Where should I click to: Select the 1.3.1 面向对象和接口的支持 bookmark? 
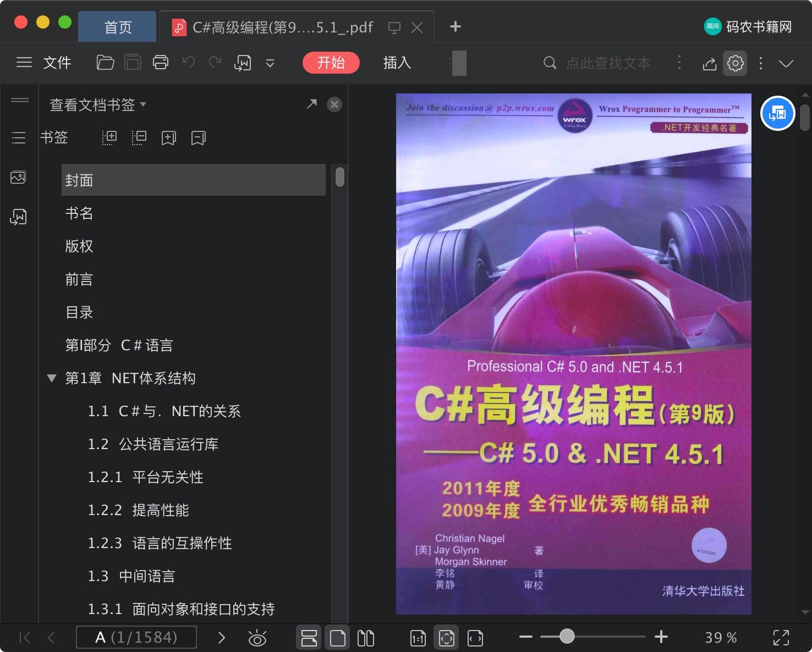tap(181, 609)
